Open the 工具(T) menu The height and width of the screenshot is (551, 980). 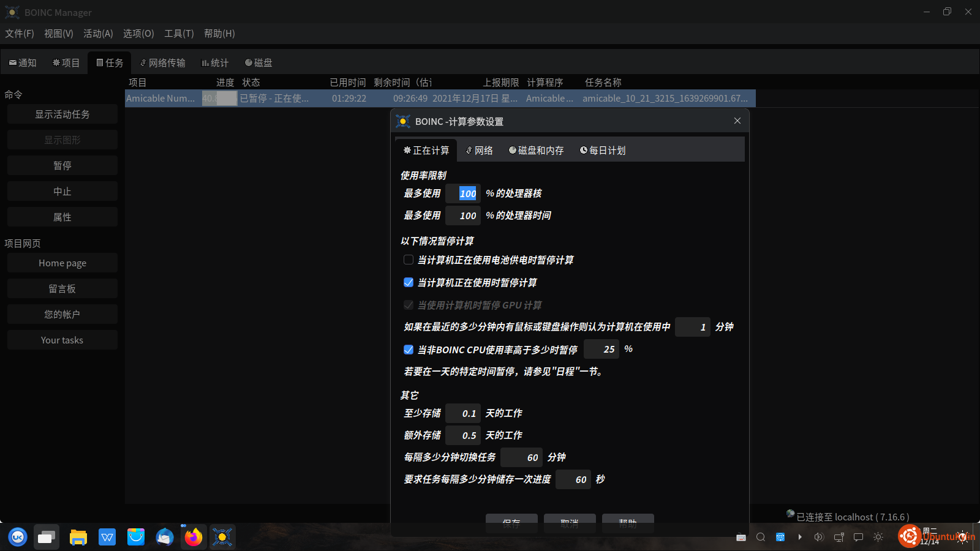(x=179, y=34)
